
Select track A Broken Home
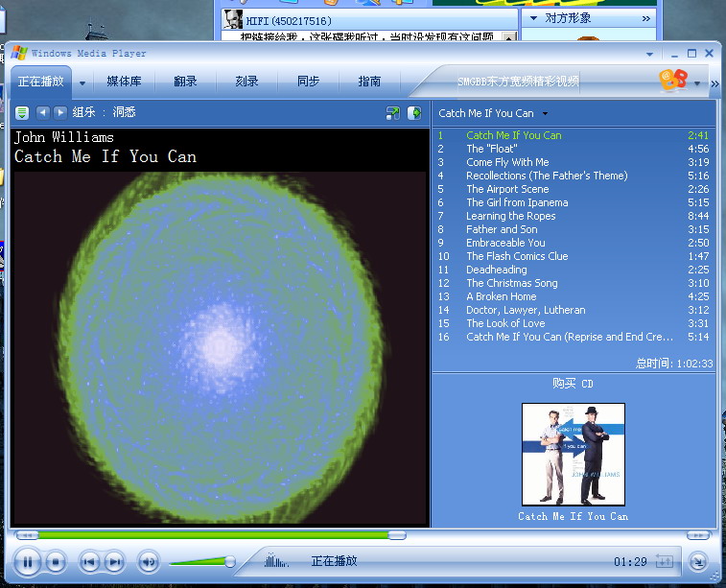point(574,296)
